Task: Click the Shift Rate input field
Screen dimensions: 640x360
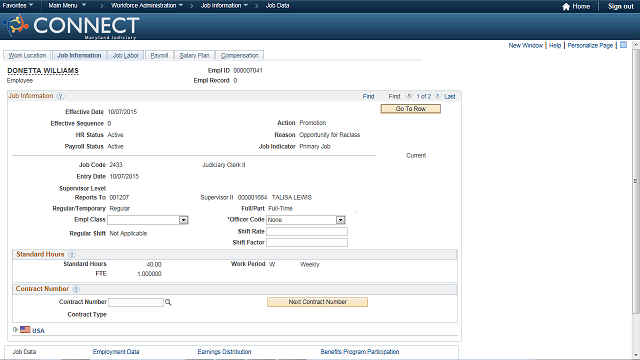Action: click(x=307, y=231)
